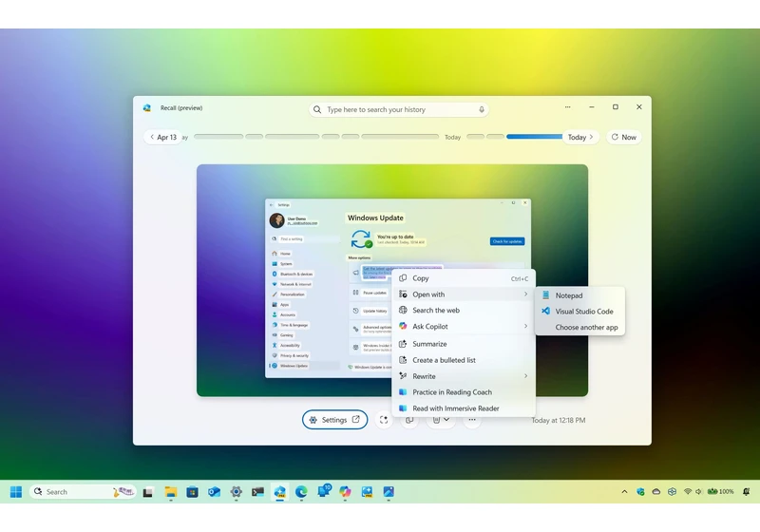
Task: Show hidden icons chevron in system tray
Action: [624, 491]
